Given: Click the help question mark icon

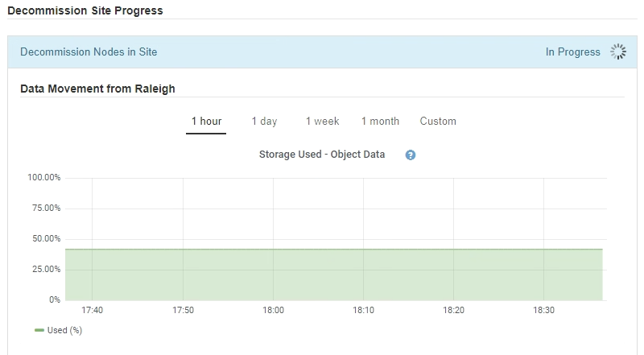Looking at the screenshot, I should coord(411,155).
